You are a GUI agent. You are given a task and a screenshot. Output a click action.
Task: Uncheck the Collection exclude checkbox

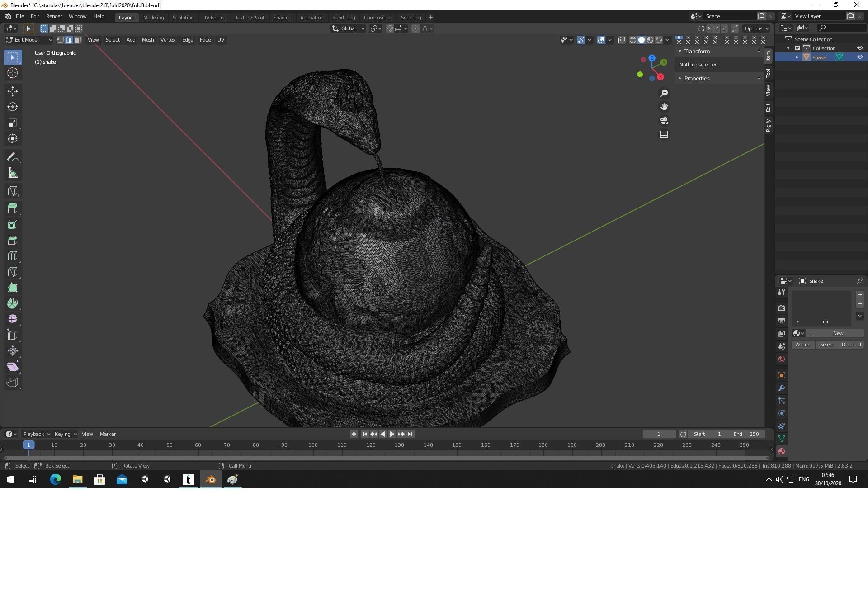coord(797,48)
